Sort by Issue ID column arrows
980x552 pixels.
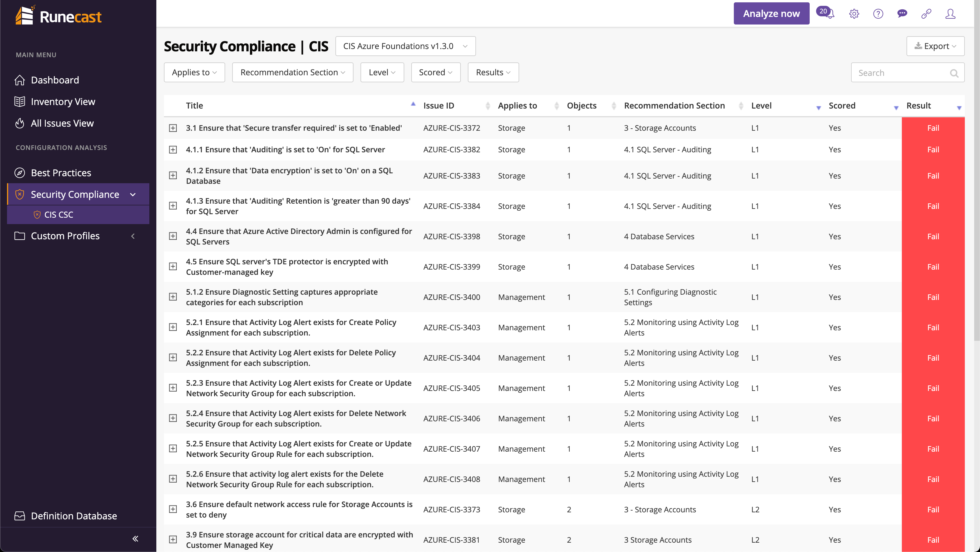pos(488,106)
